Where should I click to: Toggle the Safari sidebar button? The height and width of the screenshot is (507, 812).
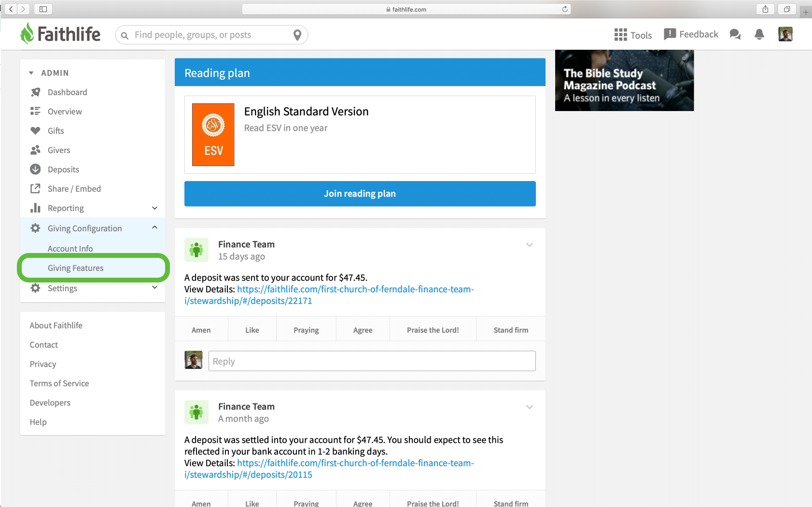tap(43, 9)
